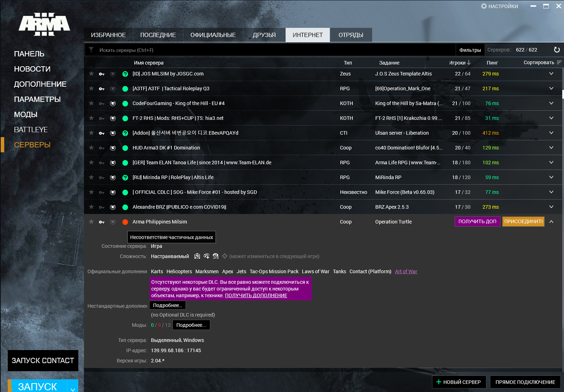The height and width of the screenshot is (392, 564).
Task: Refresh the server list
Action: pyautogui.click(x=557, y=50)
